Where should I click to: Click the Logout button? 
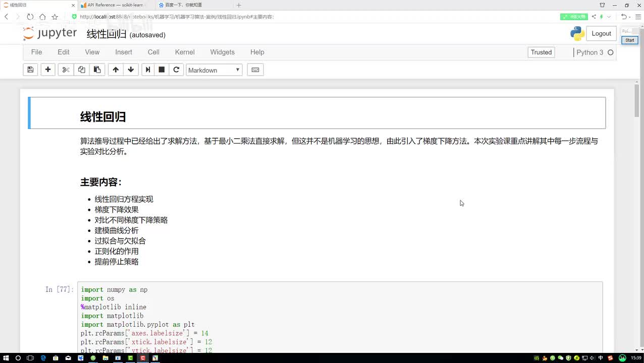601,33
